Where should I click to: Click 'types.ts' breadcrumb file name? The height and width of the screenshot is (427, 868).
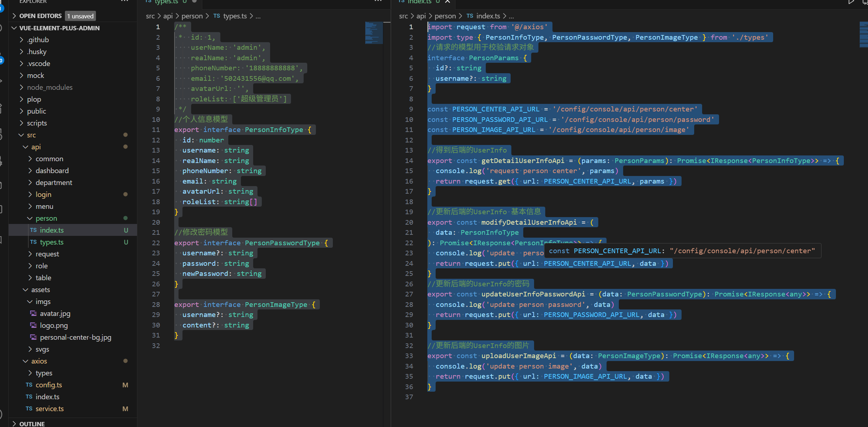tap(235, 16)
